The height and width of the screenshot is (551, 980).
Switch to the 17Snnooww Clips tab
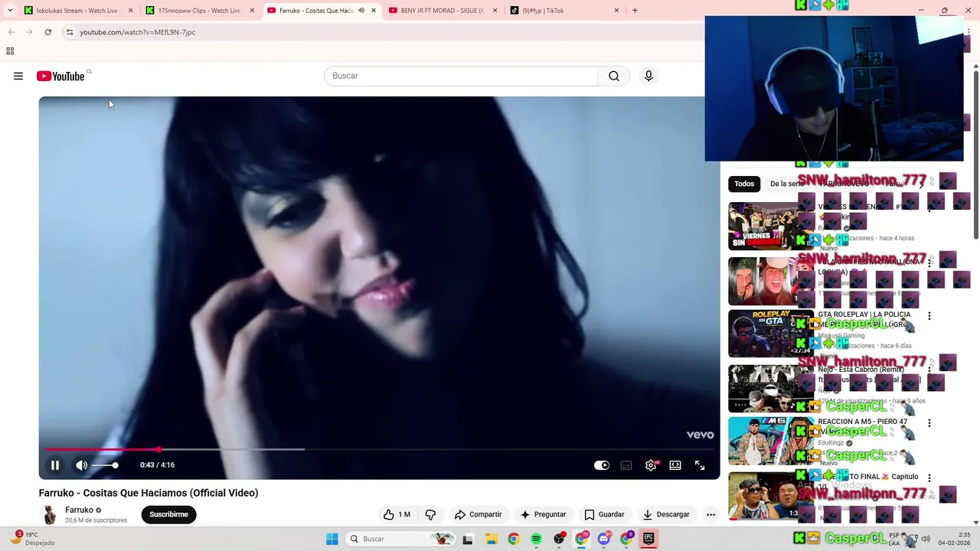(198, 11)
